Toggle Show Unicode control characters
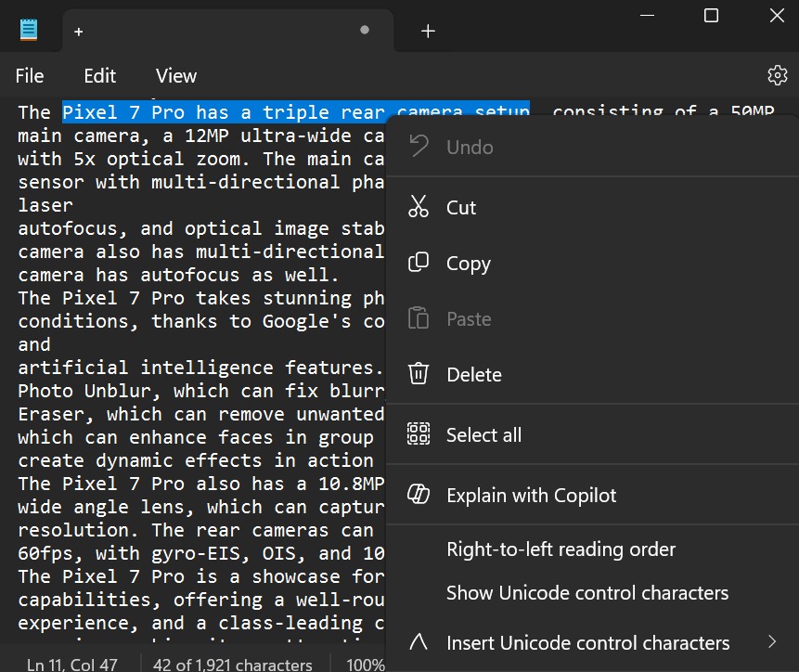Image resolution: width=799 pixels, height=672 pixels. click(x=593, y=592)
